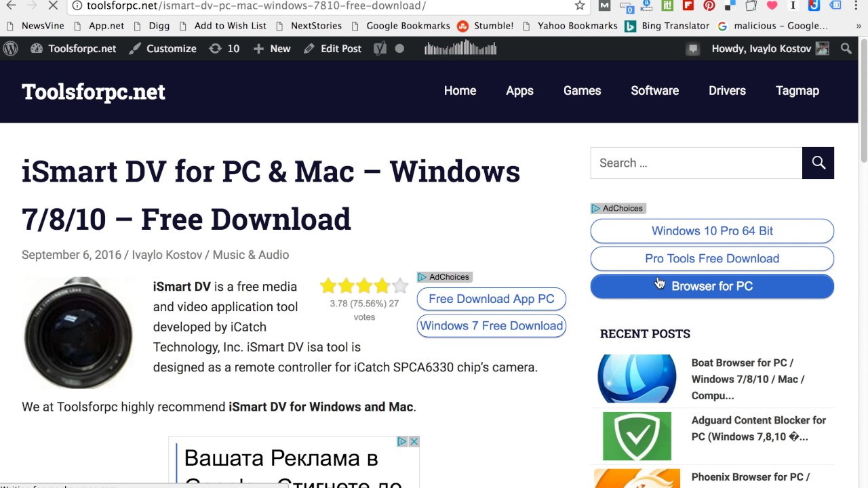Open the Scoop.it extension icon
This screenshot has width=868, height=488.
click(x=667, y=5)
